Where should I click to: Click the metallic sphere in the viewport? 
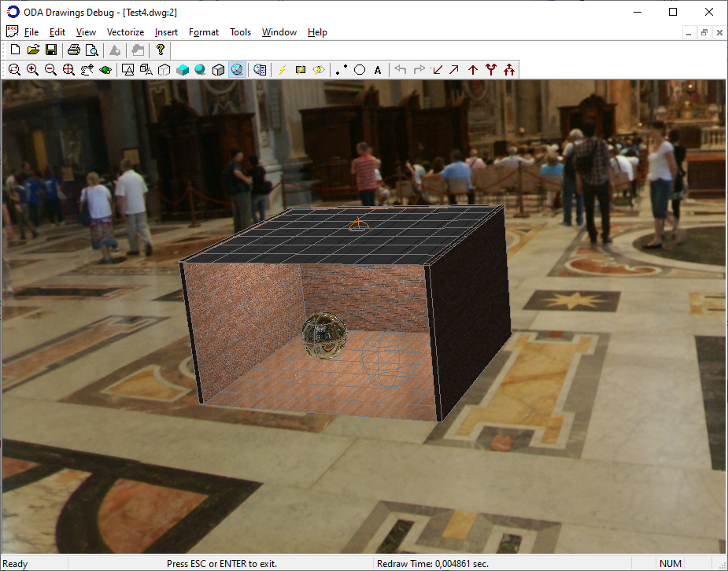point(324,337)
